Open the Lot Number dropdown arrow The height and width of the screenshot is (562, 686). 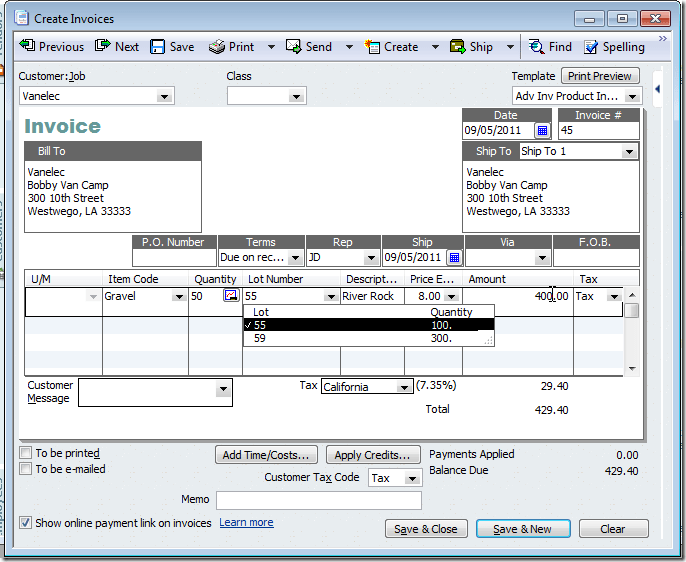(x=331, y=297)
